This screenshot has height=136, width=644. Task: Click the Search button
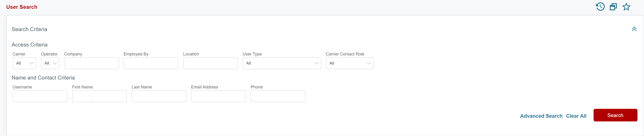pos(615,115)
